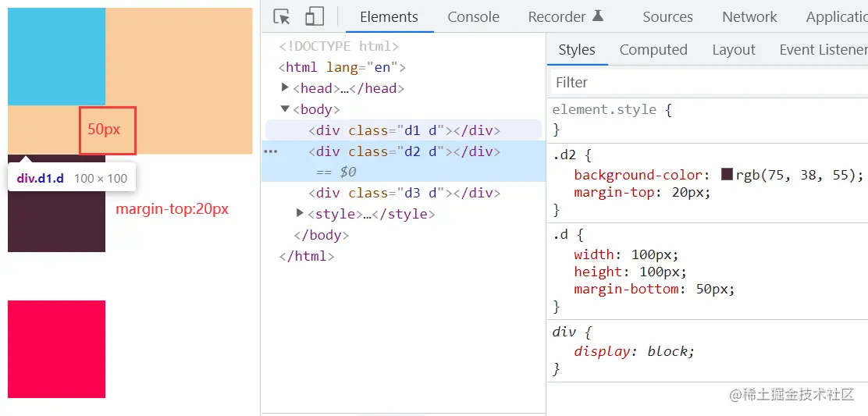
Task: Click the html lang en node
Action: [342, 67]
